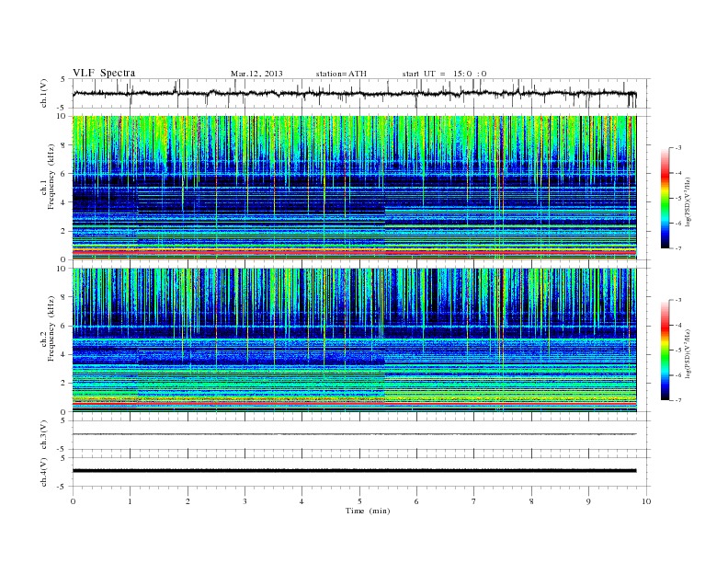Image resolution: width=728 pixels, height=563 pixels.
Task: Click the '-3' value on upper colorbar
Action: coord(678,148)
